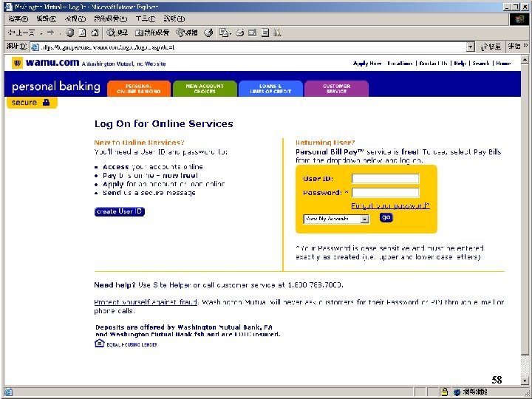Open the Edit menu (編輯)
532x399 pixels.
coord(47,18)
